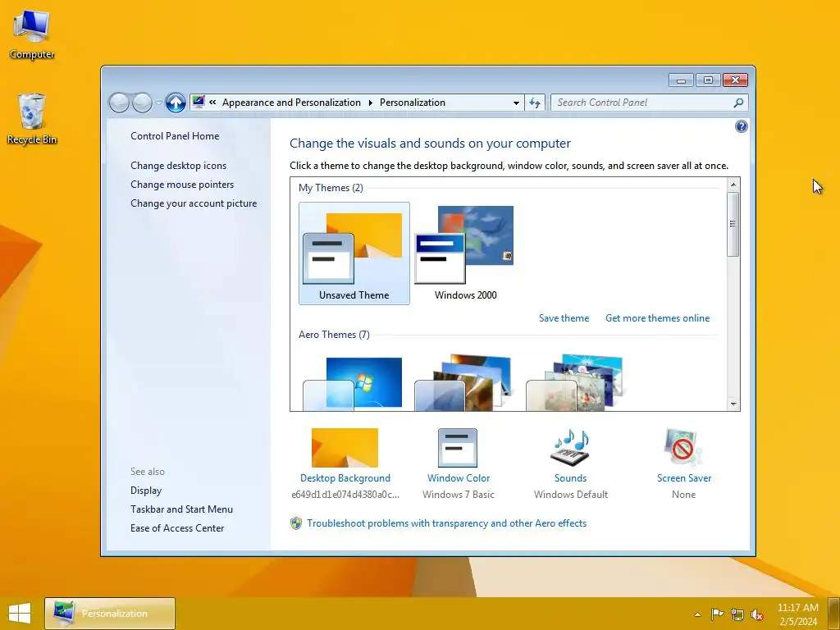Open the Help question mark icon

tap(742, 126)
